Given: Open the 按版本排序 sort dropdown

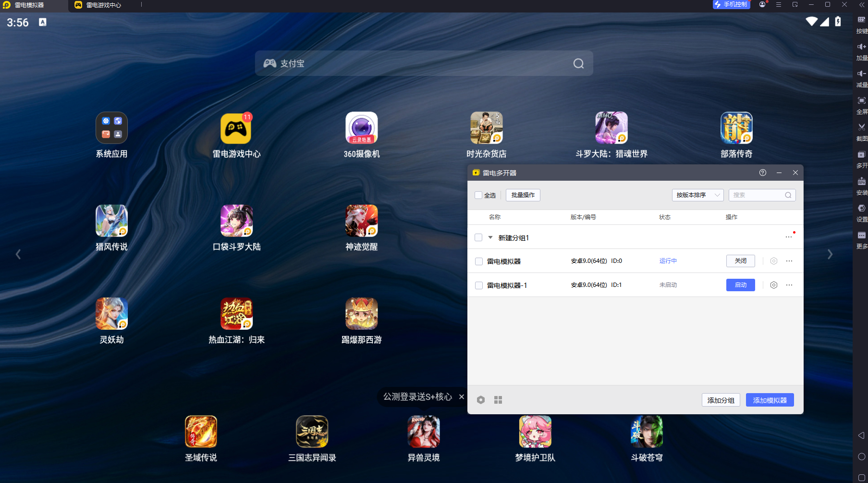Looking at the screenshot, I should [x=697, y=195].
